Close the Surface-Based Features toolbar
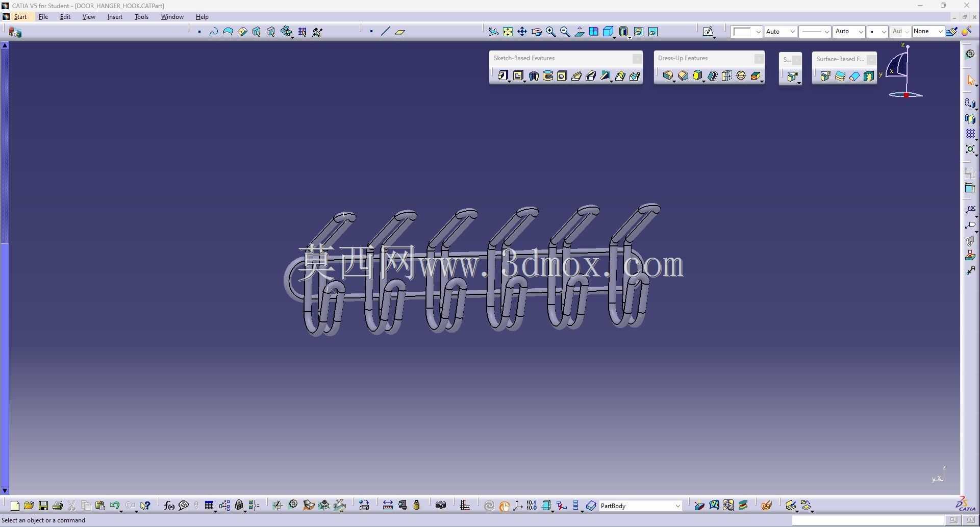980x527 pixels. tap(871, 60)
